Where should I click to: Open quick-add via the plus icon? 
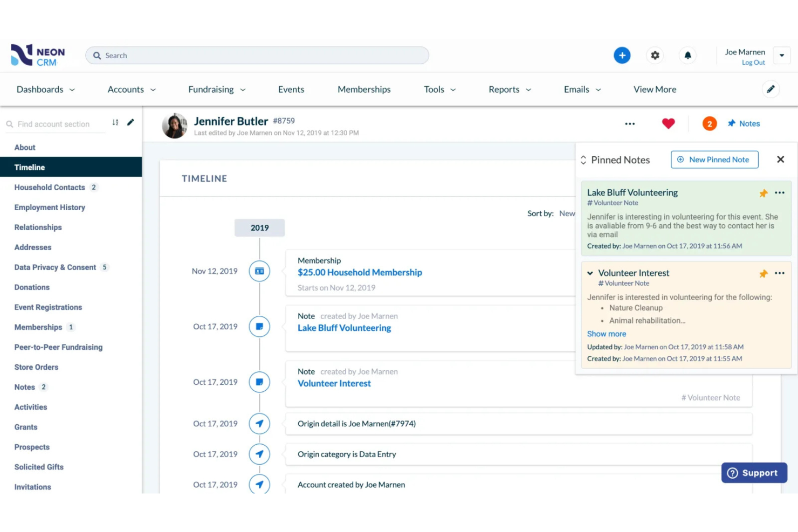622,55
